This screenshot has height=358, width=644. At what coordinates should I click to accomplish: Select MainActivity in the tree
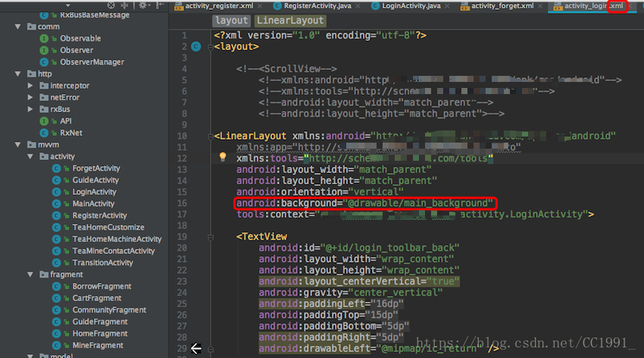tap(93, 204)
